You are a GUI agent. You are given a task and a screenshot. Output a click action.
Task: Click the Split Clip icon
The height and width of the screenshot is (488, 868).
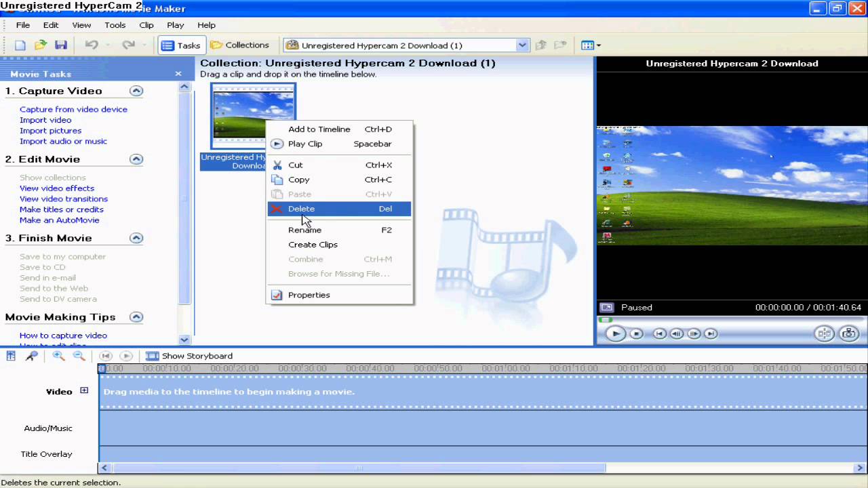coord(825,333)
